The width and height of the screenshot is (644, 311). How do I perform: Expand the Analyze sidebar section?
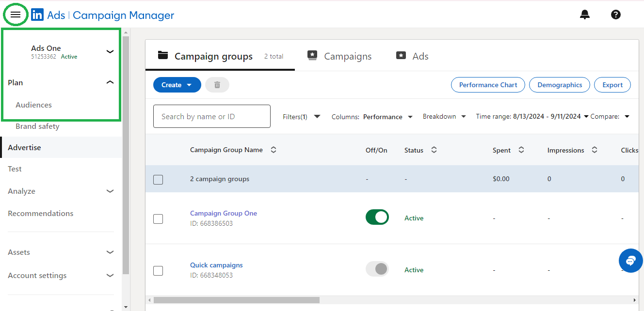110,191
